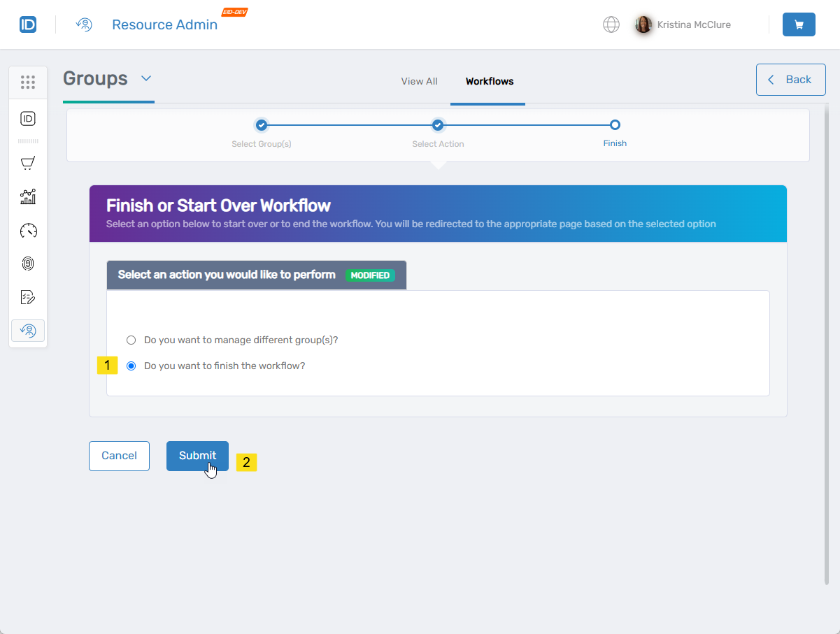
Task: Open the shopping cart sidebar icon
Action: pyautogui.click(x=28, y=163)
